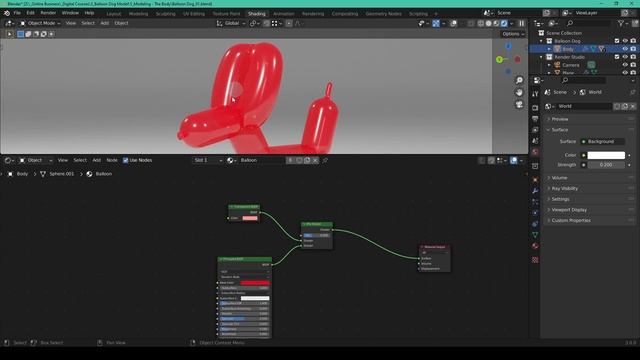Open the Edit menu

tap(31, 13)
